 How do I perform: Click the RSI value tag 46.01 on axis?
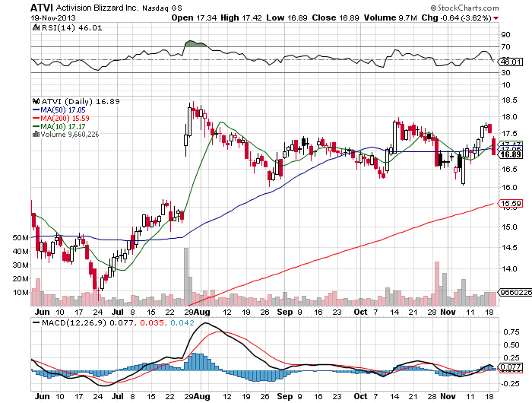[x=511, y=62]
